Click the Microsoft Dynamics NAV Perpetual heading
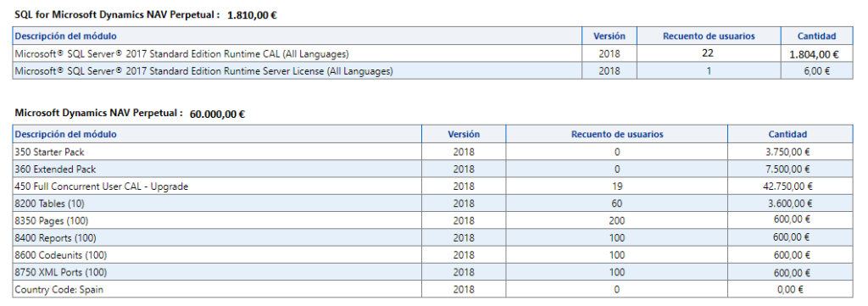Image resolution: width=868 pixels, height=306 pixels. [x=98, y=114]
